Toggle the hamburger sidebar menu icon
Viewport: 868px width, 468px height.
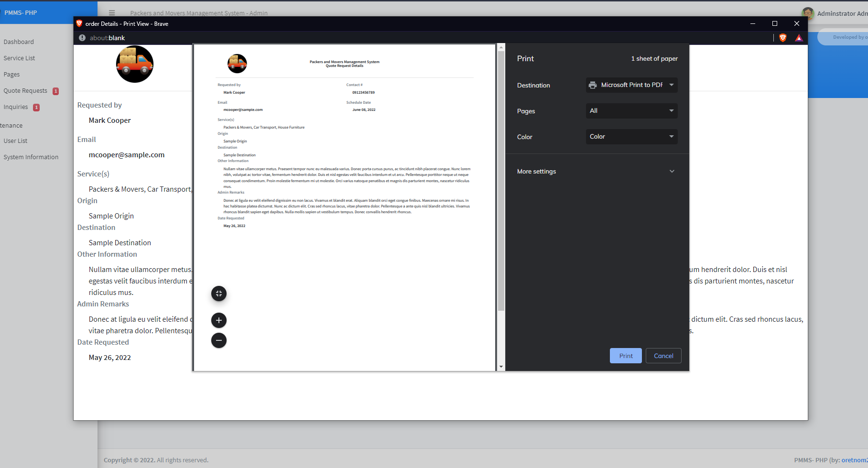click(112, 13)
